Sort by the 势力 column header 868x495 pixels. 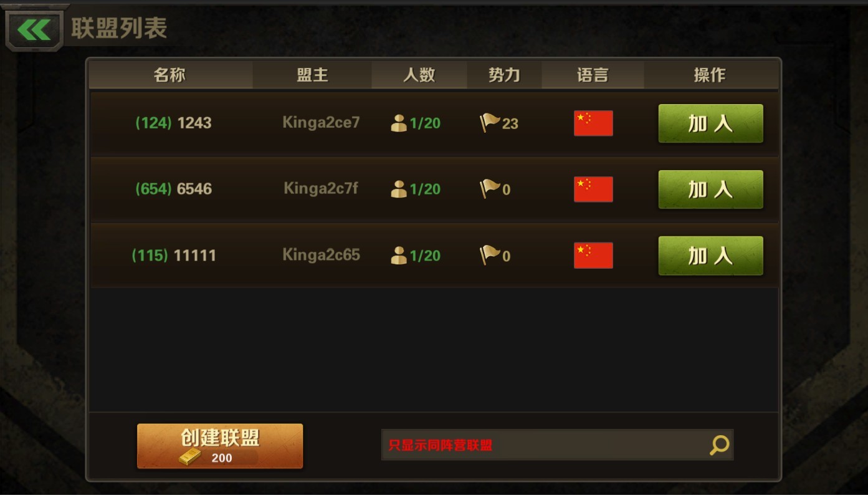pyautogui.click(x=504, y=75)
